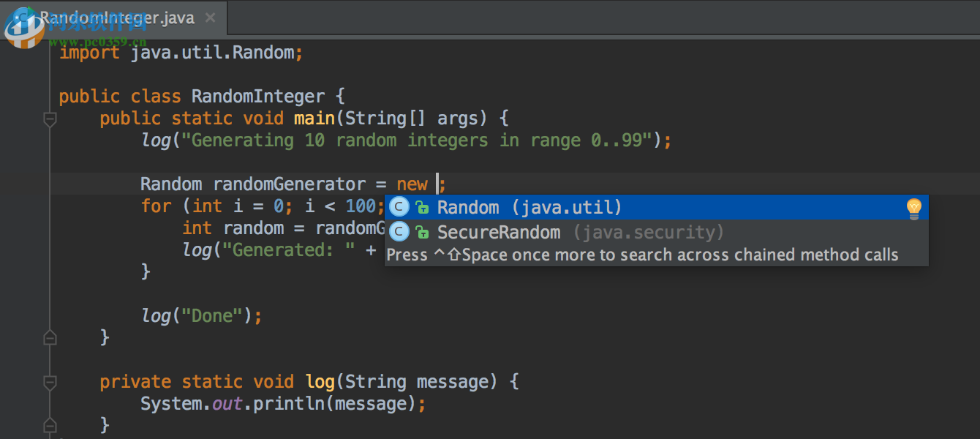Viewport: 980px width, 439px height.
Task: Click the import java.util.Random statement
Action: pyautogui.click(x=180, y=52)
